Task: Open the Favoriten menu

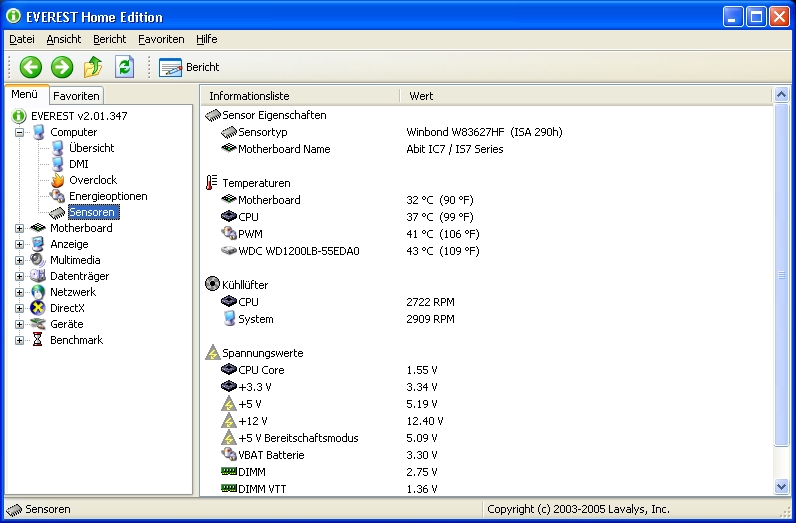Action: coord(161,39)
